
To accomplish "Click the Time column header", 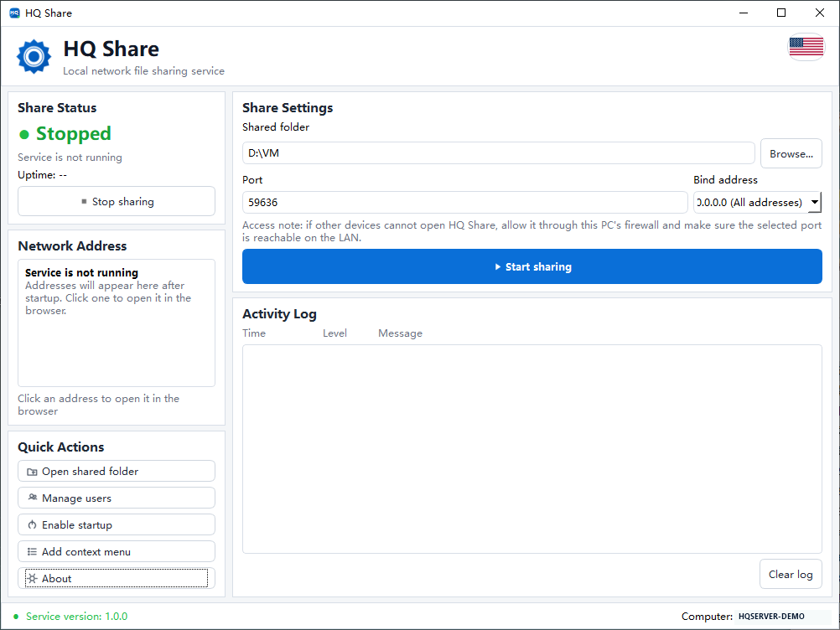I will tap(254, 333).
